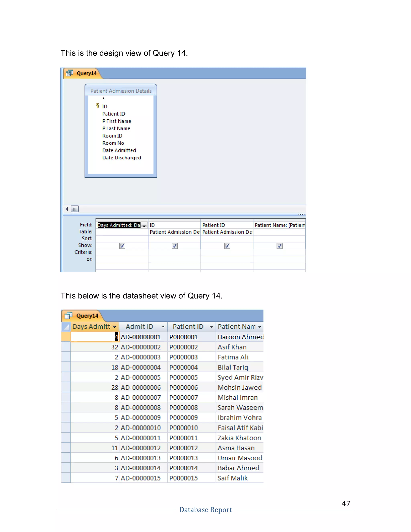
Task: Open the Days Admitted field dropdown arrow
Action: [144, 225]
